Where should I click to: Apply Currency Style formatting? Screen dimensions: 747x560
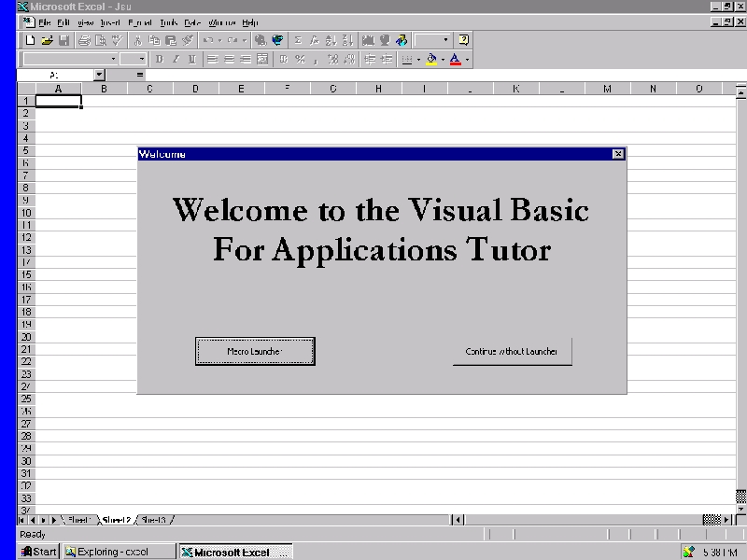coord(284,60)
